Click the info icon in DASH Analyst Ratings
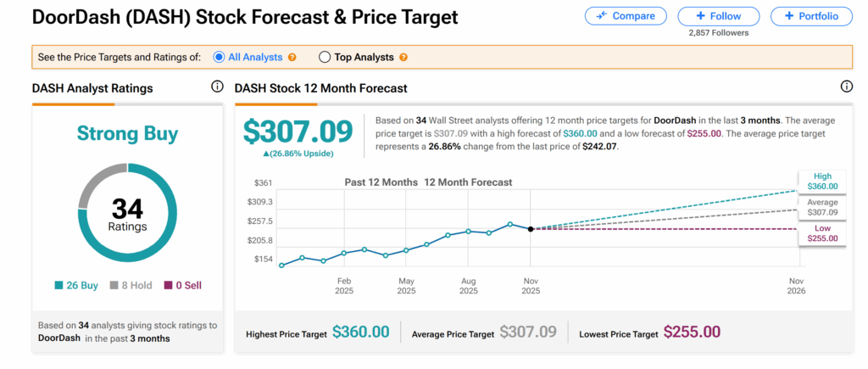The image size is (868, 369). coord(216,87)
